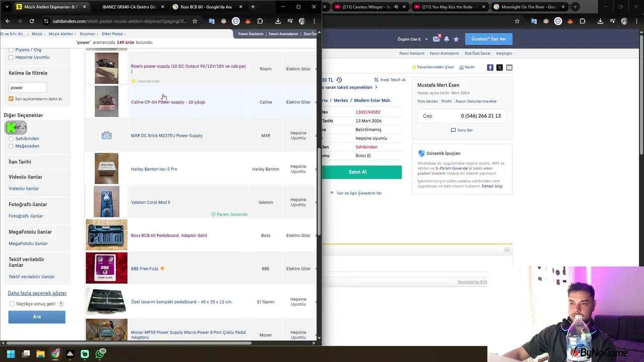Open a new tab in the left browser window
The image size is (644, 362).
[x=253, y=7]
